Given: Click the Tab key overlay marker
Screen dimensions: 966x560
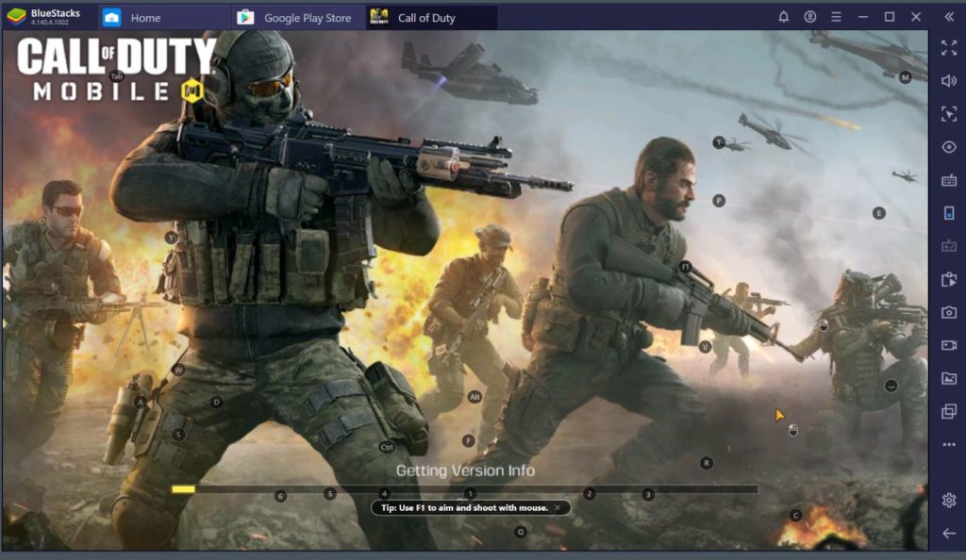Looking at the screenshot, I should [116, 76].
